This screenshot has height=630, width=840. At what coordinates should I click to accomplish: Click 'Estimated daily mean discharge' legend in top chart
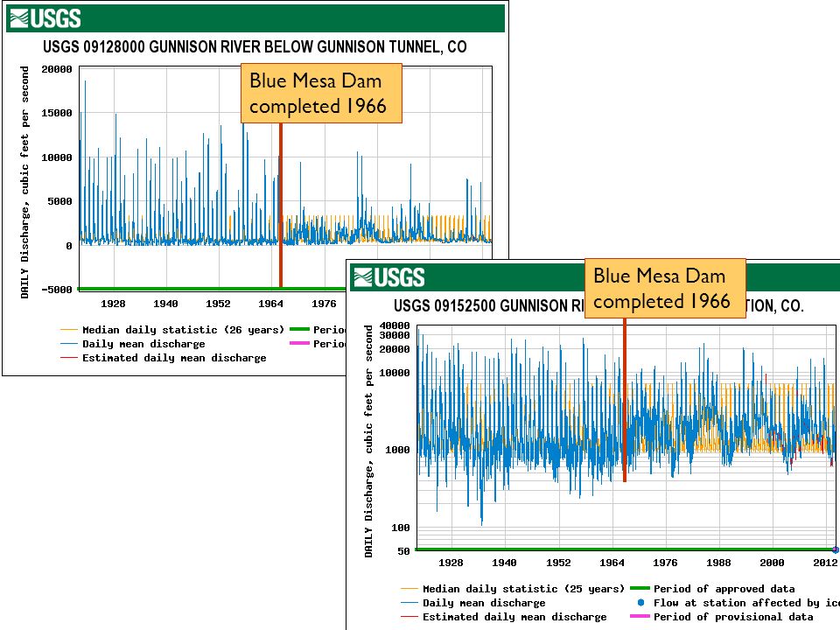[164, 357]
